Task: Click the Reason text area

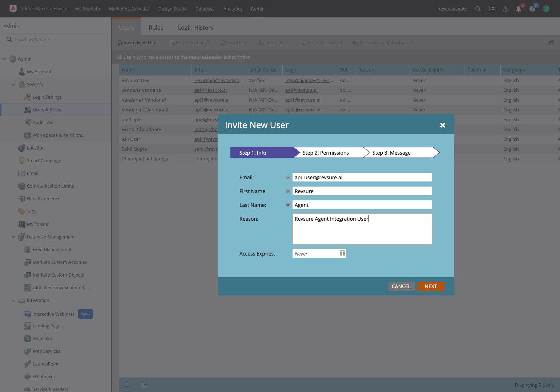Action: 362,229
